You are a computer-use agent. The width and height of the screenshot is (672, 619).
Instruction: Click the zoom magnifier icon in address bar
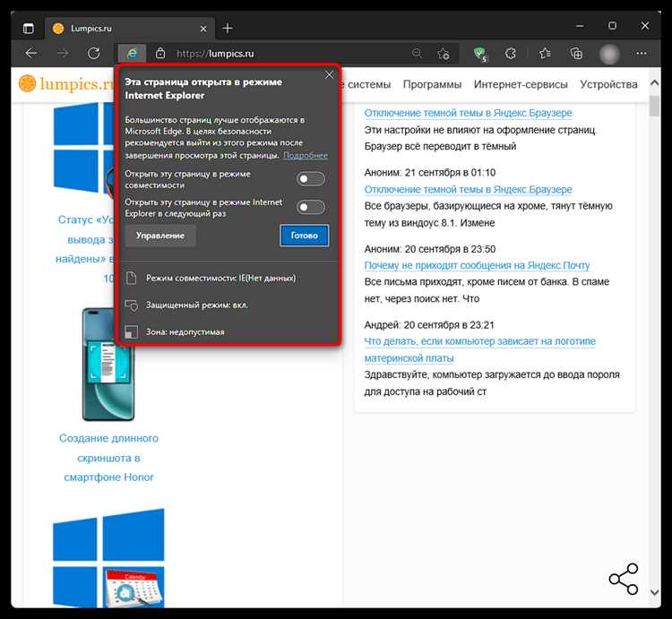pyautogui.click(x=417, y=53)
